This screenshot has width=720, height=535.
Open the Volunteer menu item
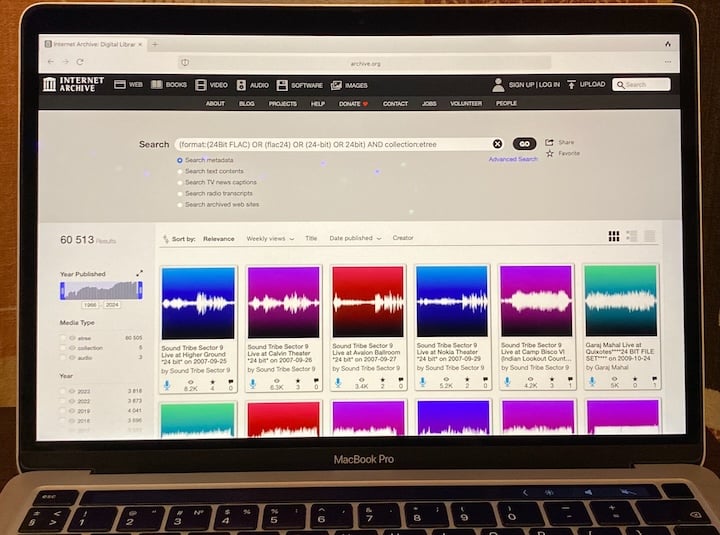click(466, 103)
